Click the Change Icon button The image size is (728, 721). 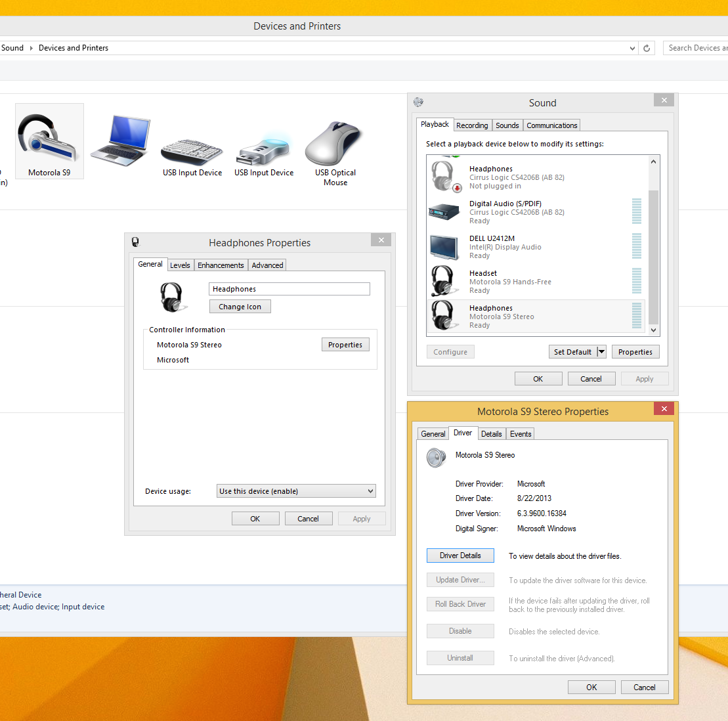(240, 307)
